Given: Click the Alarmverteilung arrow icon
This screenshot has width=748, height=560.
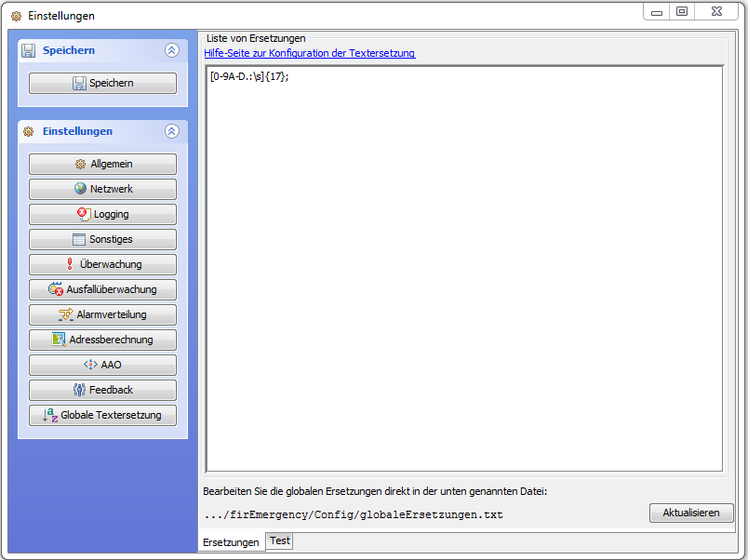Looking at the screenshot, I should click(x=66, y=314).
